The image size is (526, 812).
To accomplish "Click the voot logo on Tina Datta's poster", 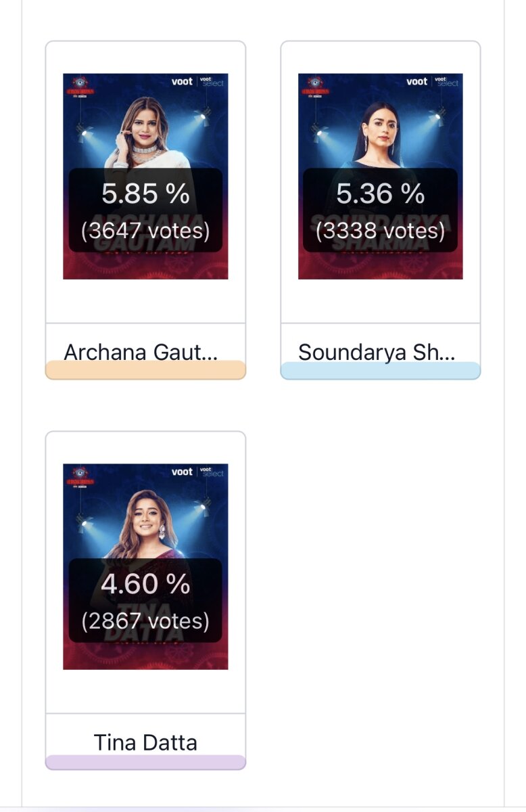I will [x=182, y=472].
